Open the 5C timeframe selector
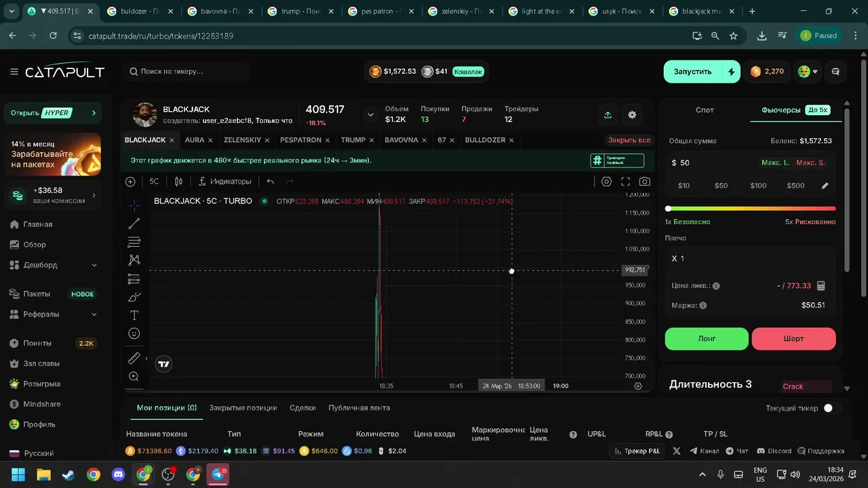The width and height of the screenshot is (868, 488). (154, 182)
